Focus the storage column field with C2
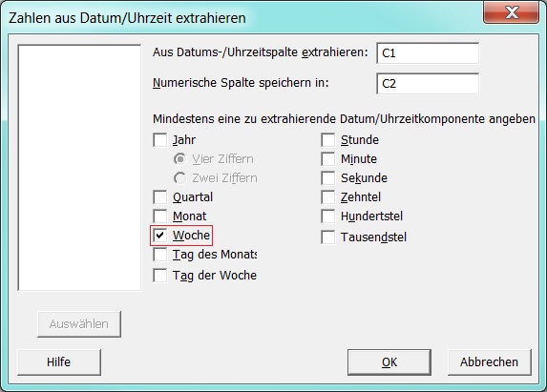This screenshot has width=547, height=392. pyautogui.click(x=428, y=84)
